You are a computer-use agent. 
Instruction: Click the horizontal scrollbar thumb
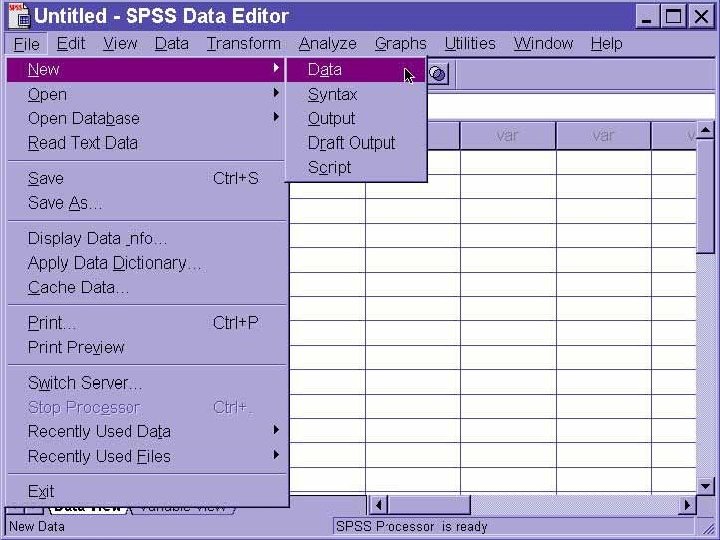429,505
